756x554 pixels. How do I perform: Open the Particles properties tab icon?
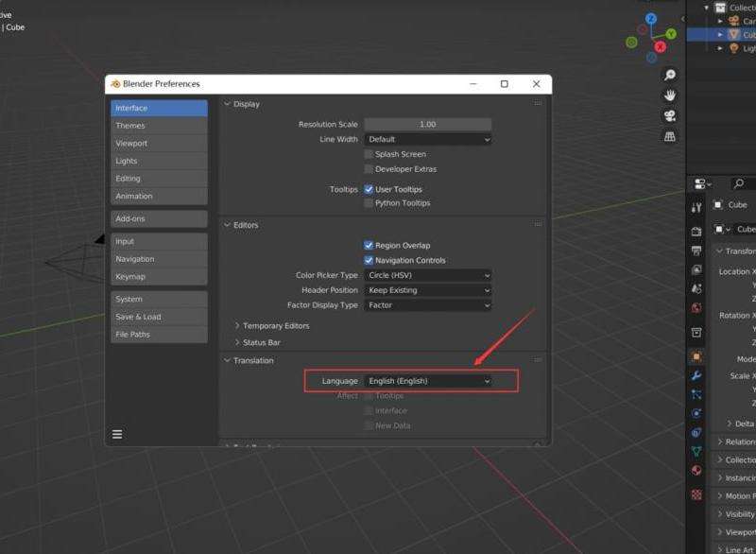pos(696,394)
